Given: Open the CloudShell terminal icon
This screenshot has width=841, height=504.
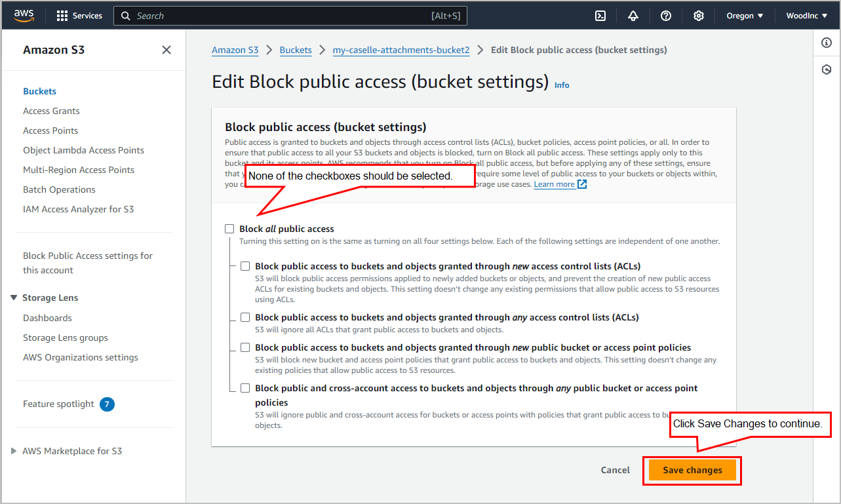Looking at the screenshot, I should (600, 16).
